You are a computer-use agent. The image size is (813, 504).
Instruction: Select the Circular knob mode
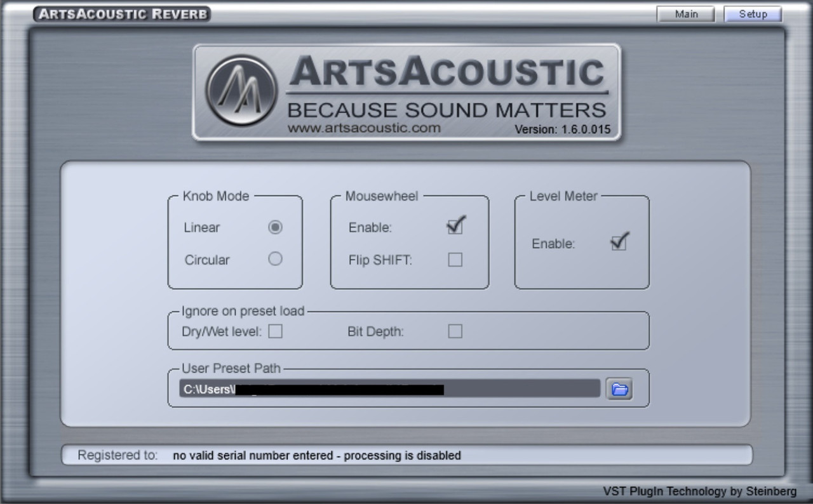(x=275, y=259)
